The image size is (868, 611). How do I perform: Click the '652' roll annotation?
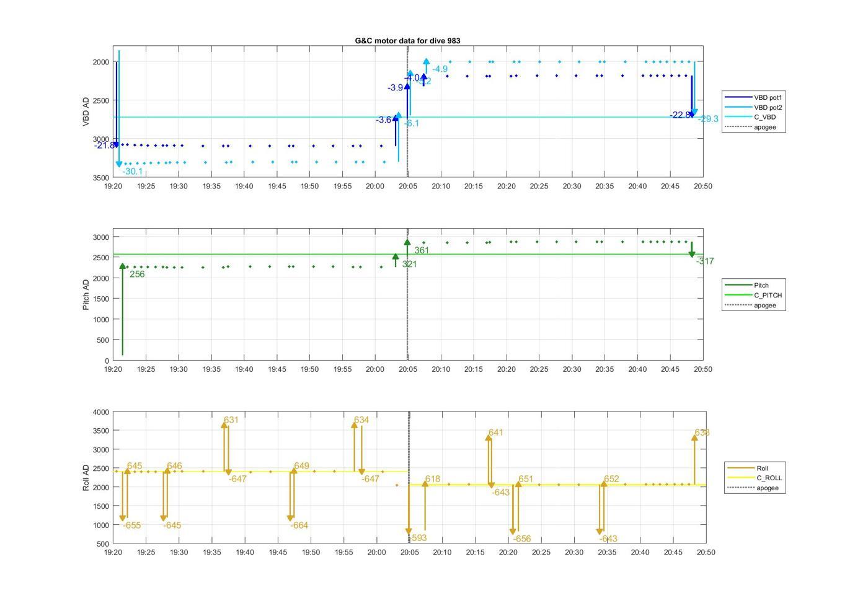pyautogui.click(x=611, y=479)
